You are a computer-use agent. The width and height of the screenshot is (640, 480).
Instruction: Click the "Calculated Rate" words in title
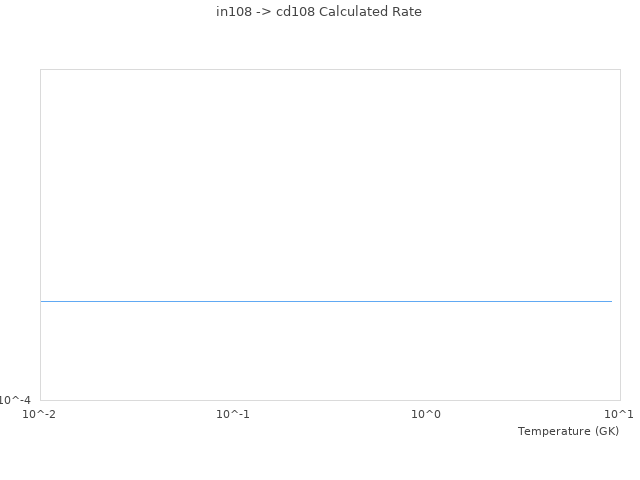coord(370,12)
